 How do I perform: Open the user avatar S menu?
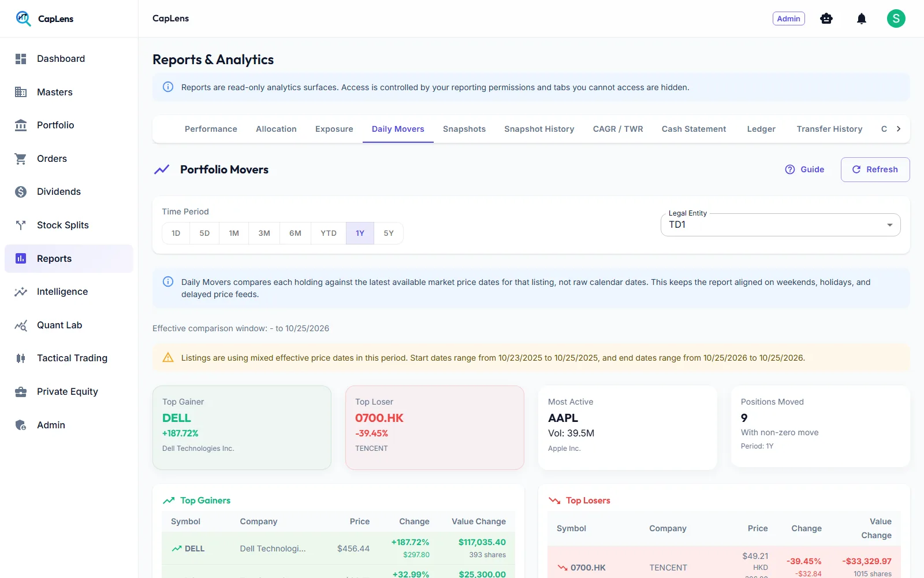[x=896, y=18]
